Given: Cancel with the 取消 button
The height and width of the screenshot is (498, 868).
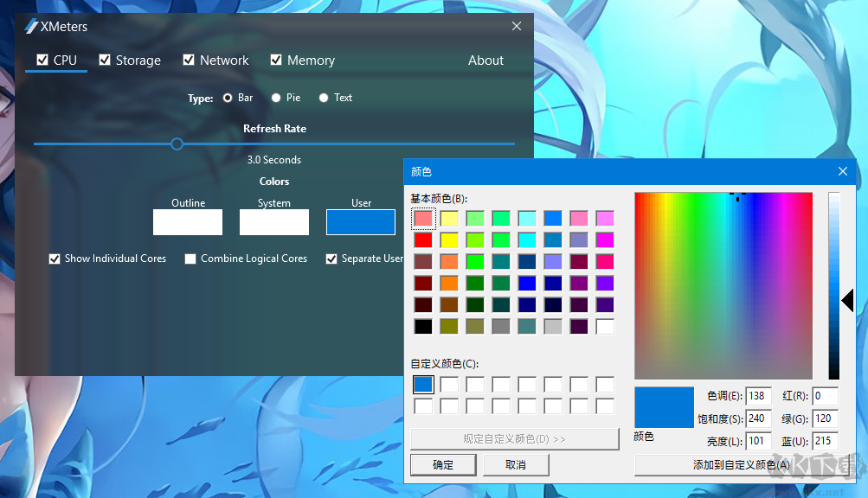Looking at the screenshot, I should (x=516, y=465).
